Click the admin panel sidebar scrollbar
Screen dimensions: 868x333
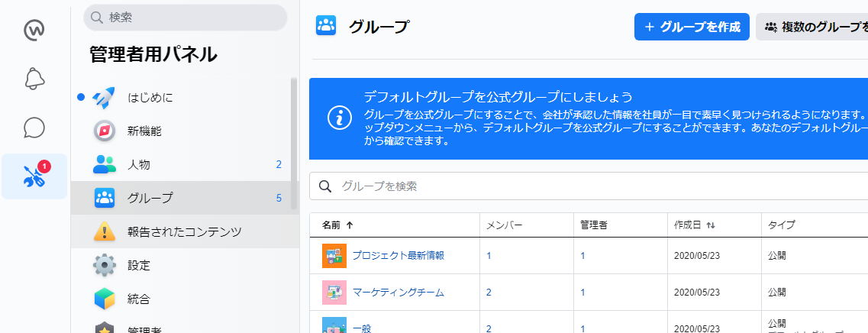(x=294, y=144)
